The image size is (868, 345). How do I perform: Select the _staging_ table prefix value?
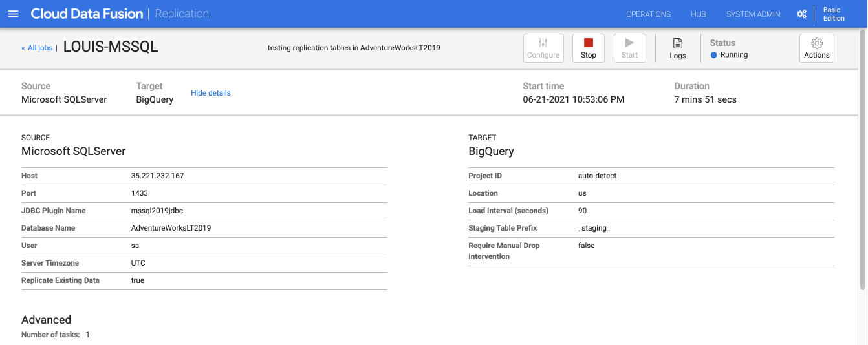click(594, 228)
